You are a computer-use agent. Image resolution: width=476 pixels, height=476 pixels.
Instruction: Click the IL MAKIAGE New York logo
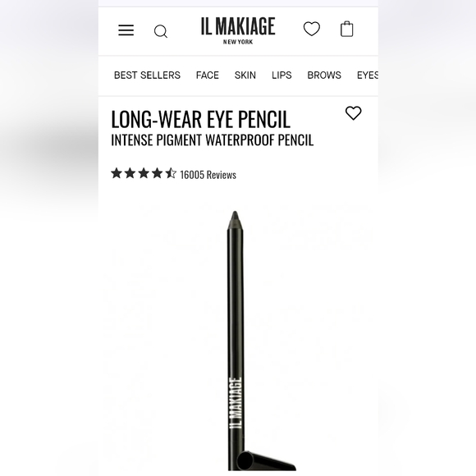238,30
